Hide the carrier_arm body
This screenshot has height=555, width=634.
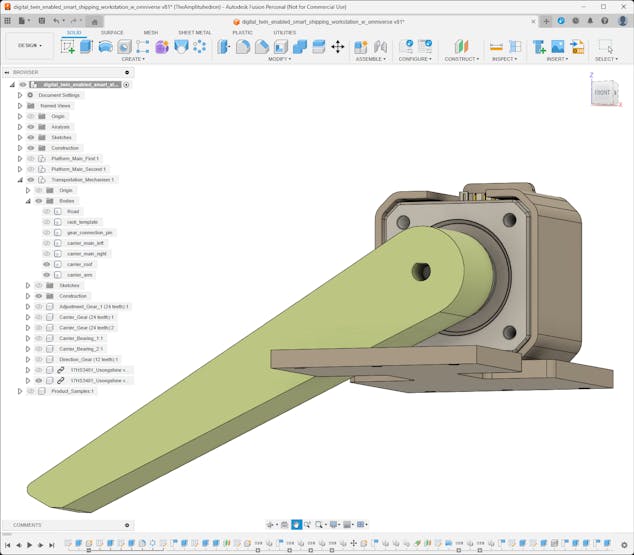46,275
